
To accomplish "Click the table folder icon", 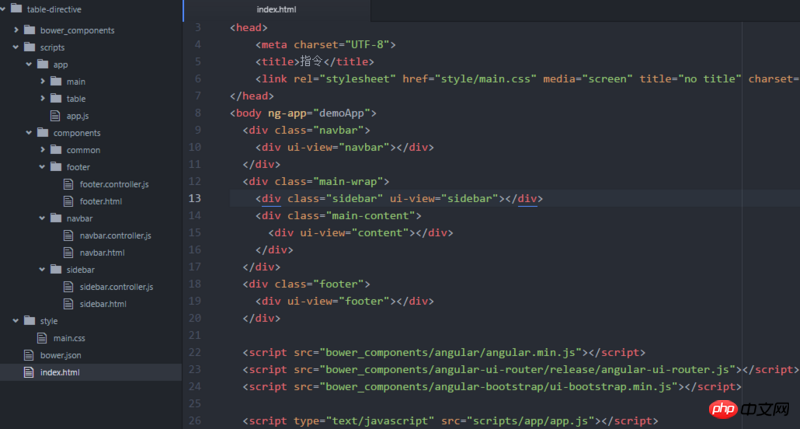I will pos(56,98).
